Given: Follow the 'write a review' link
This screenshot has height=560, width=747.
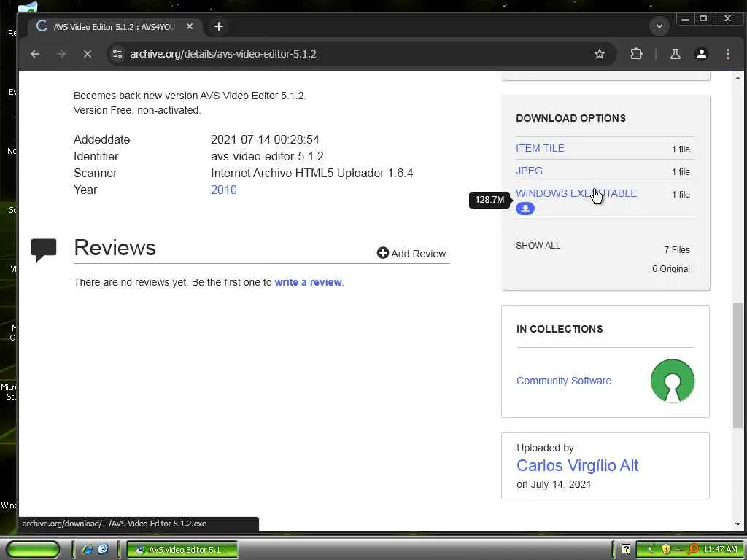Looking at the screenshot, I should [309, 282].
